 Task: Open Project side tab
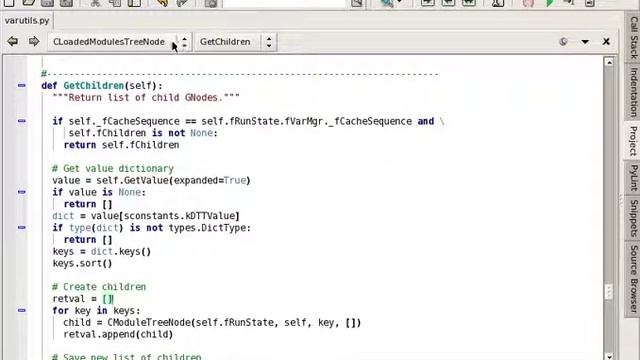click(x=633, y=140)
